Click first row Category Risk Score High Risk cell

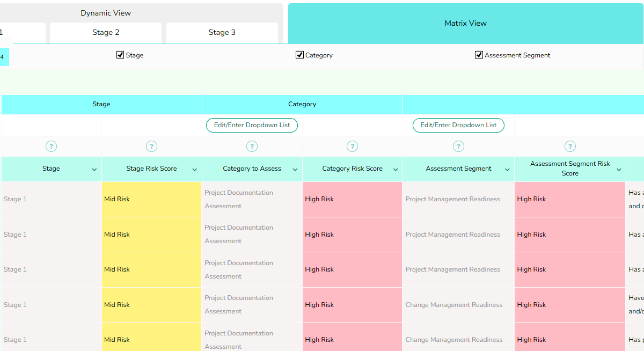pyautogui.click(x=353, y=199)
